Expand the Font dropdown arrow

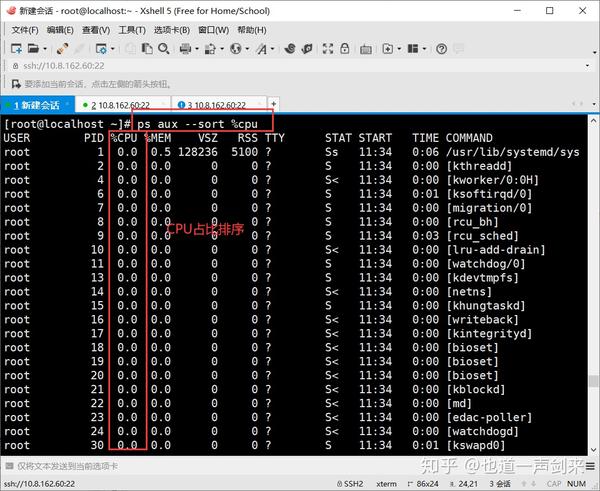[x=272, y=49]
